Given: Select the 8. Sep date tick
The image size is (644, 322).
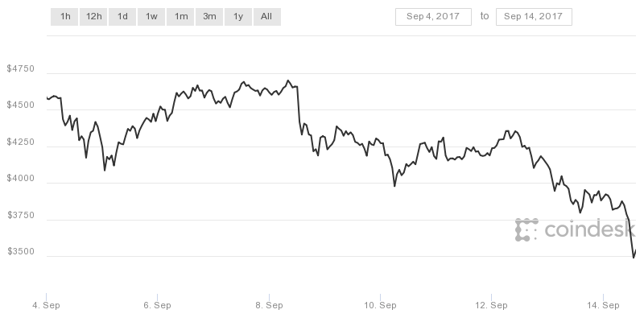Looking at the screenshot, I should click(269, 305).
